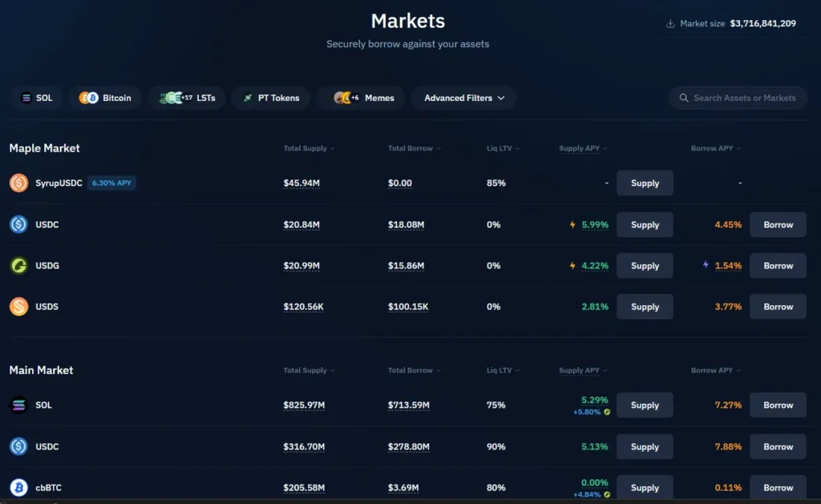Supply USDS in Maple Market
The height and width of the screenshot is (504, 821).
coord(645,307)
